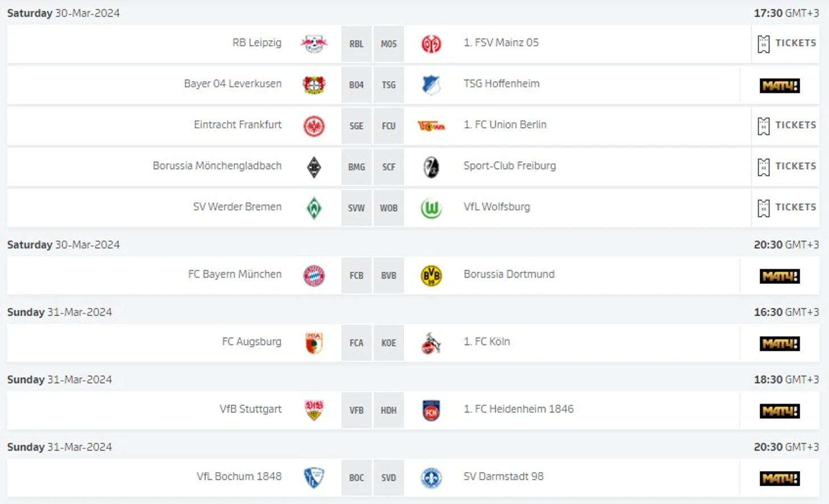Click the Eintracht Frankfurt eagle logo
Image resolution: width=829 pixels, height=504 pixels.
tap(314, 126)
